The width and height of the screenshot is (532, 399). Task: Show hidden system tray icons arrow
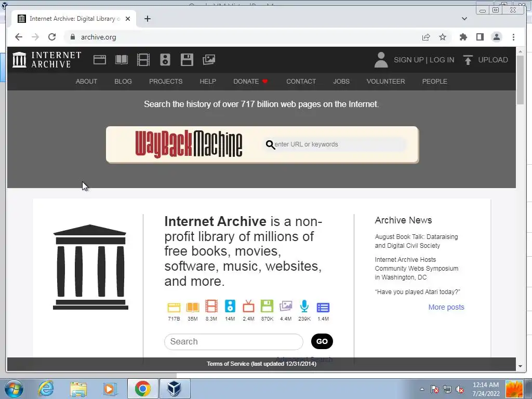[x=422, y=389]
